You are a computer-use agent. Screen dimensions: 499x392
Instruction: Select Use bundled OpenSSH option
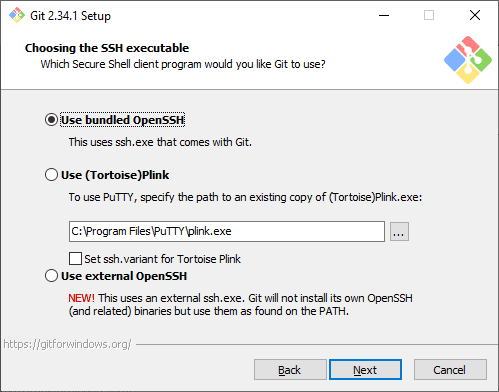point(51,120)
